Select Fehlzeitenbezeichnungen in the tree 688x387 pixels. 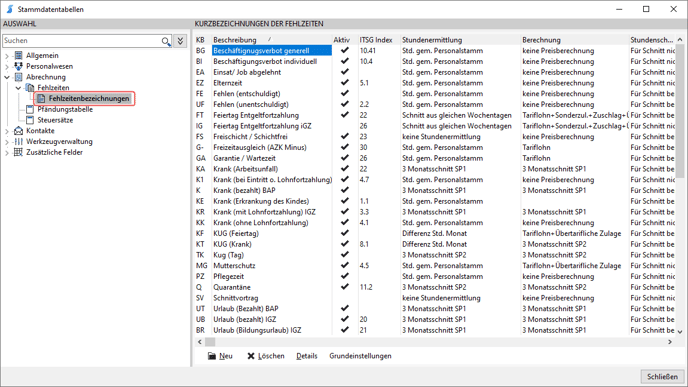point(89,98)
